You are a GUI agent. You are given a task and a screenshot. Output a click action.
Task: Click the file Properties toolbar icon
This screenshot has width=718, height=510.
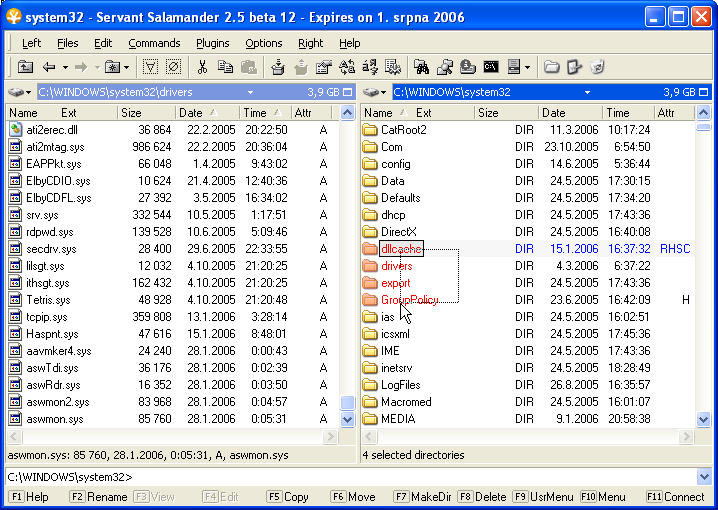click(324, 67)
